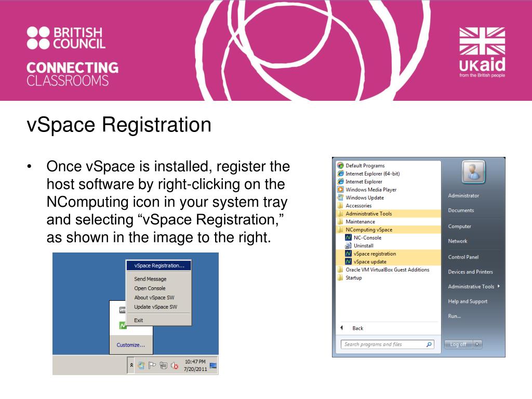Image resolution: width=532 pixels, height=399 pixels.
Task: Show hidden icons with the tray chevron
Action: click(x=131, y=365)
